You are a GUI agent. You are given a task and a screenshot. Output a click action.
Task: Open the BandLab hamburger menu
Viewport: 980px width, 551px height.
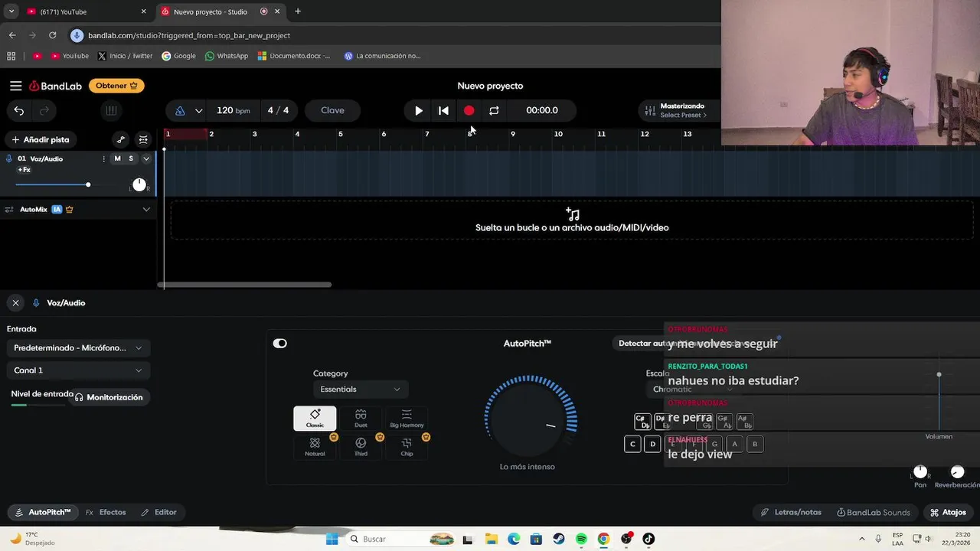pos(15,86)
